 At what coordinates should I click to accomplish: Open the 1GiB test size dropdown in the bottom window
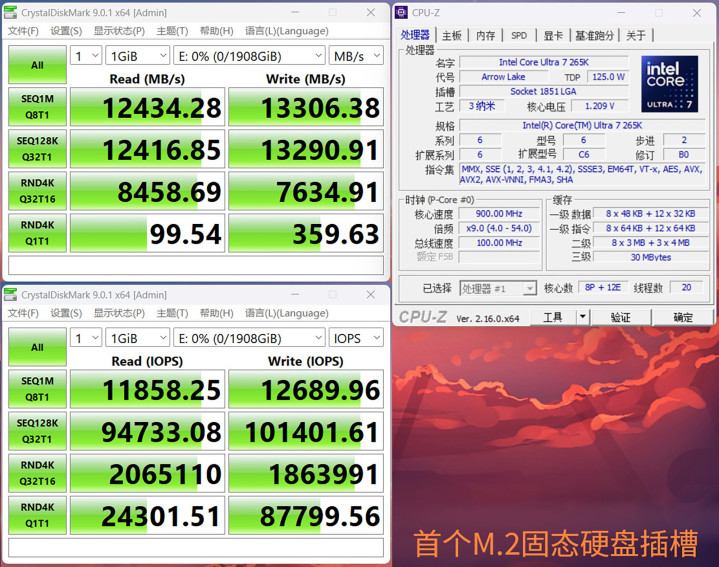[138, 338]
